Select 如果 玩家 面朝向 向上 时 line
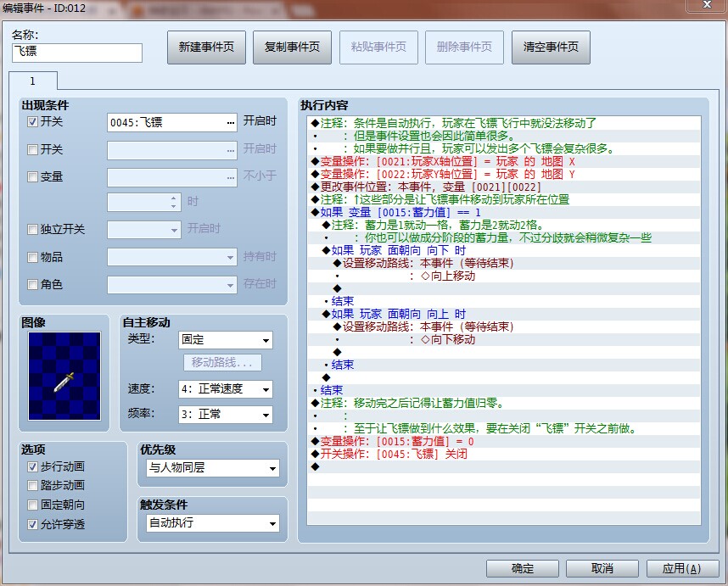 [x=504, y=314]
